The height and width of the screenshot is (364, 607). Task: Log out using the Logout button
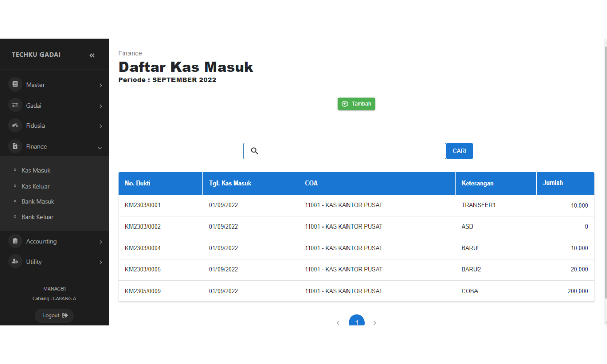55,315
